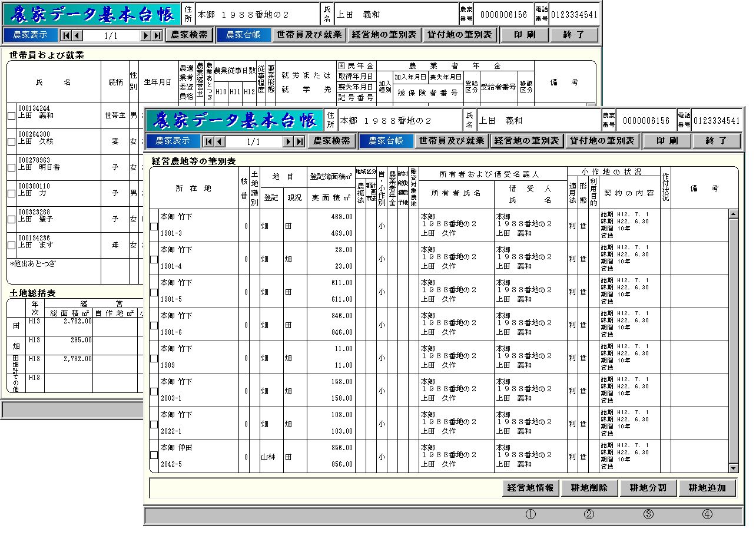Click address field in back window

tap(257, 14)
